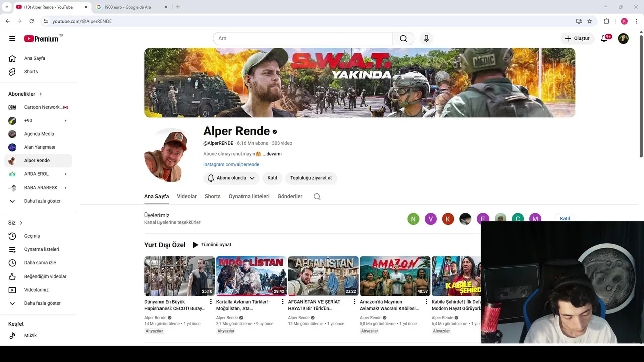Select the Ana Sayfa channel tab
This screenshot has width=644, height=362.
point(156,197)
